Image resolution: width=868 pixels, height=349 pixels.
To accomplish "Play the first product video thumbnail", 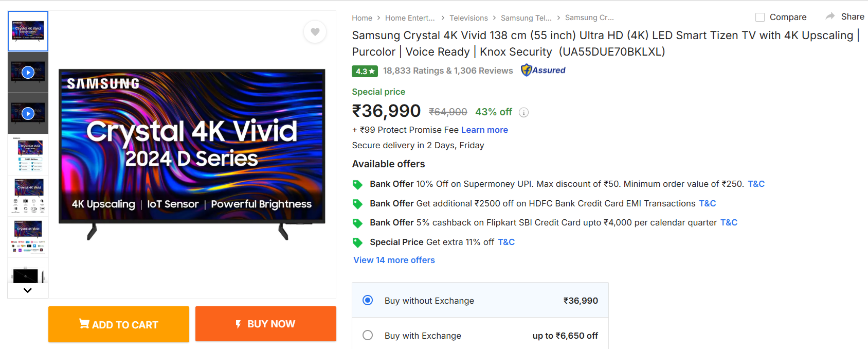I will click(28, 72).
